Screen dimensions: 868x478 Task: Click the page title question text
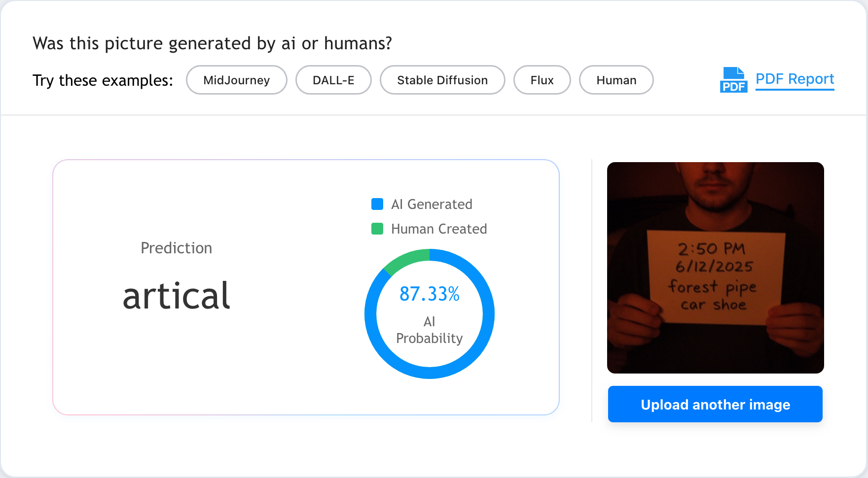pyautogui.click(x=212, y=43)
